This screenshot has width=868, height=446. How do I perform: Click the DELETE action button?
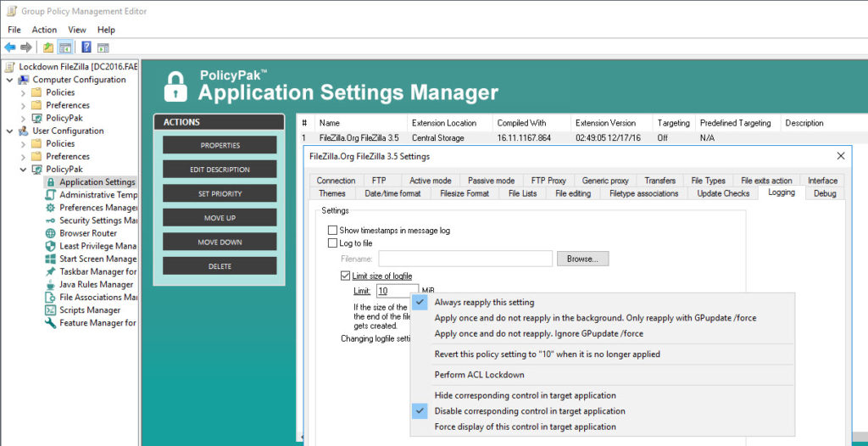click(220, 266)
